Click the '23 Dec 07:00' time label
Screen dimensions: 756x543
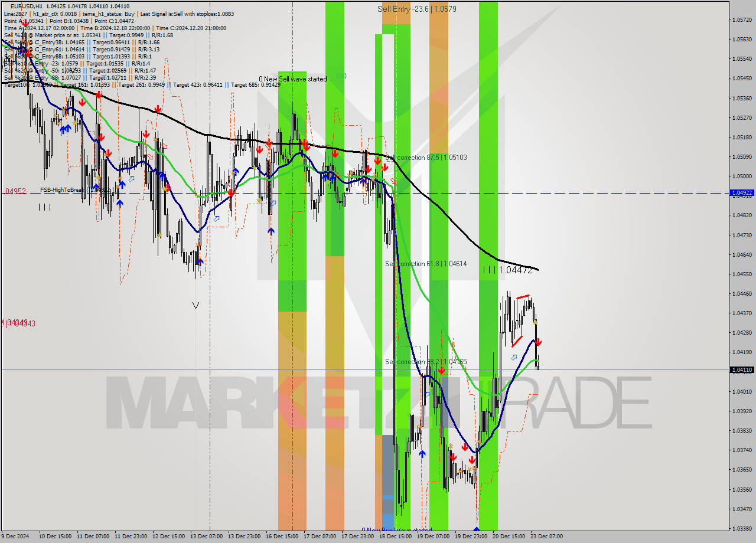point(548,537)
